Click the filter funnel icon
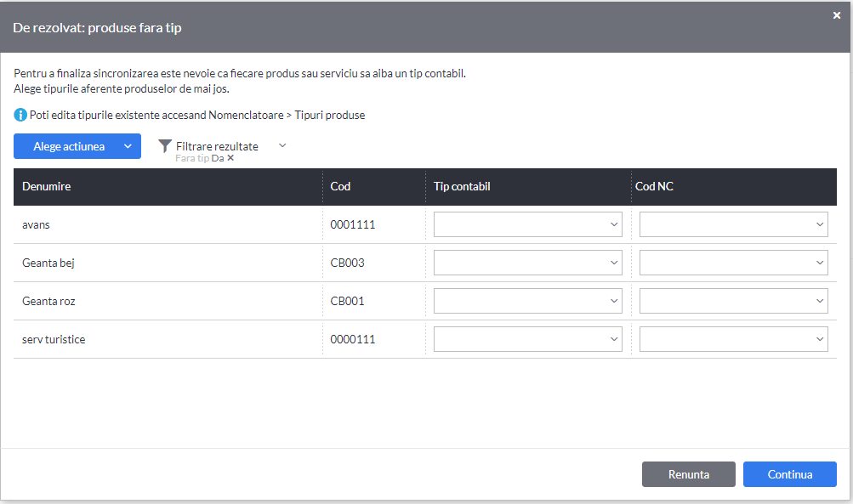The image size is (853, 504). click(x=165, y=145)
